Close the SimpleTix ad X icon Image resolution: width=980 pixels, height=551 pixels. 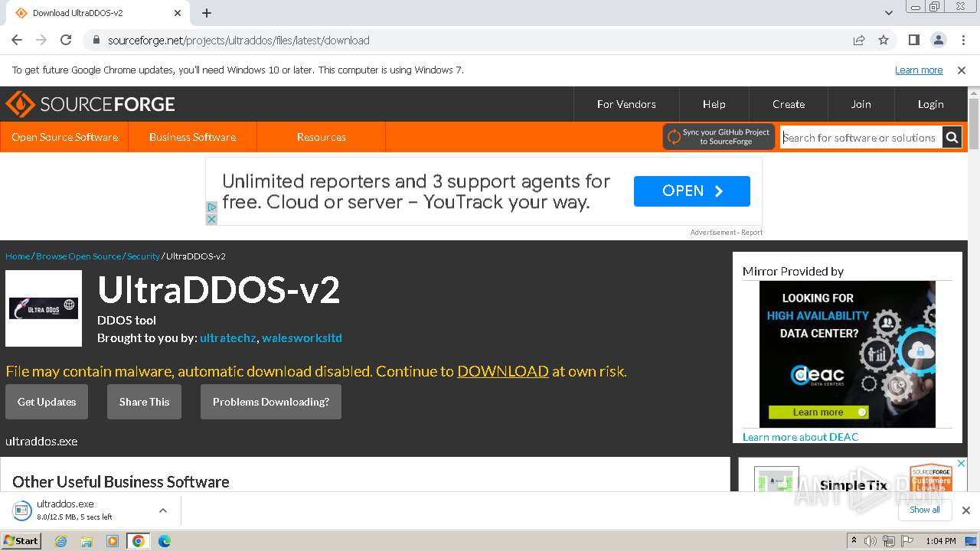[x=962, y=464]
